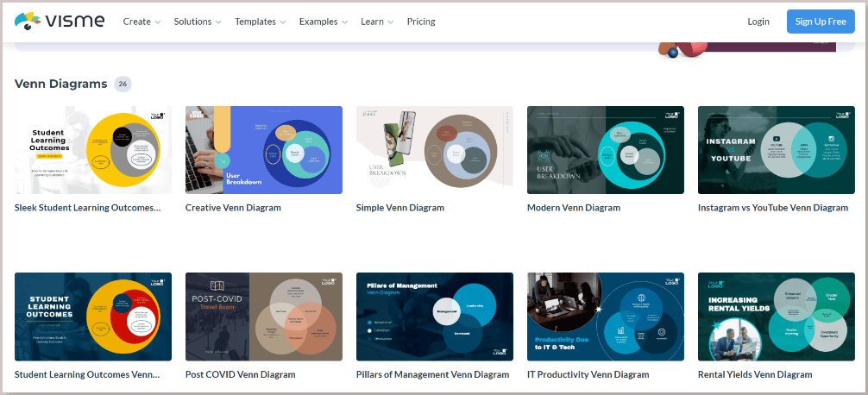Go to the Pricing page
The height and width of the screenshot is (395, 868).
pyautogui.click(x=421, y=22)
